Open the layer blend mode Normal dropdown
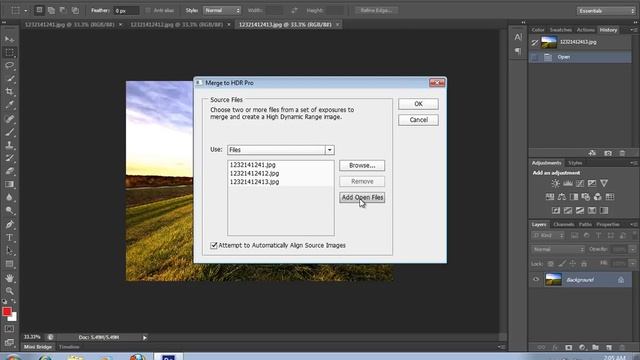Screen dimensions: 640x360 [558, 249]
